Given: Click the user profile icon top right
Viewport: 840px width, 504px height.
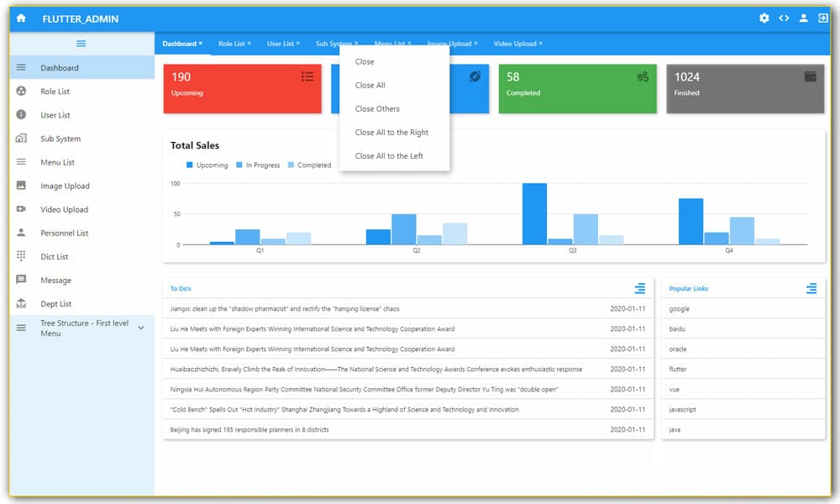Looking at the screenshot, I should click(x=802, y=18).
